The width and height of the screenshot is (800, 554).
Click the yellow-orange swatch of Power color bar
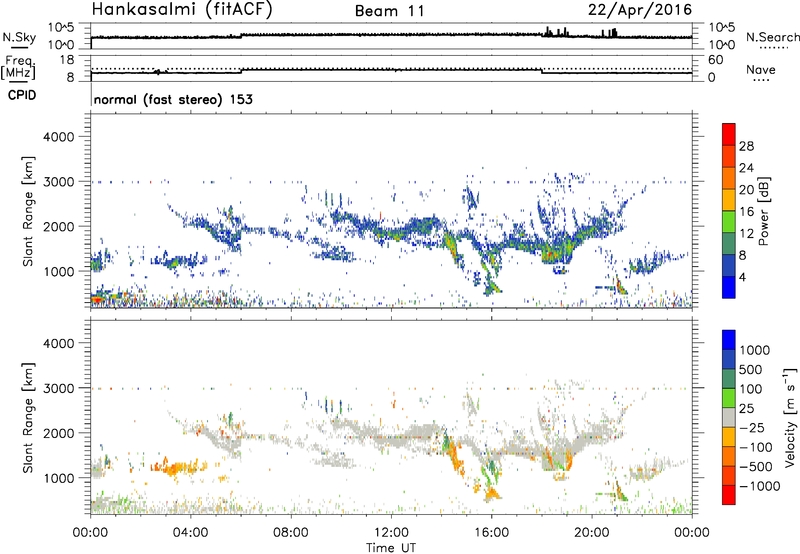(729, 200)
